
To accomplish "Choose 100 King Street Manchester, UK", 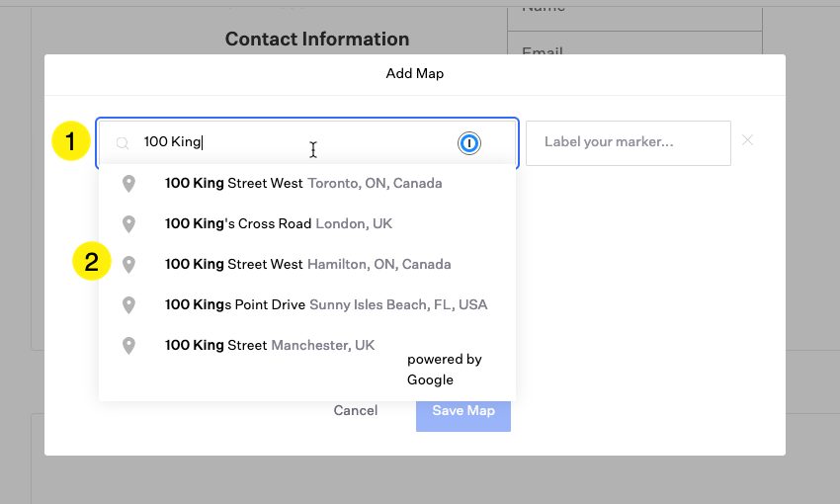I will coord(269,346).
